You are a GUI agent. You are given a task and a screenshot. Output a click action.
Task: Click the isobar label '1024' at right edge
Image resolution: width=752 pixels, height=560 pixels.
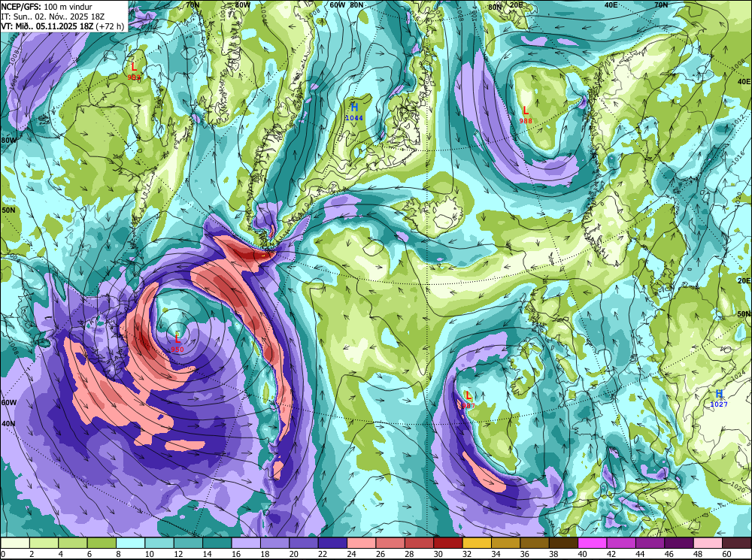739,377
